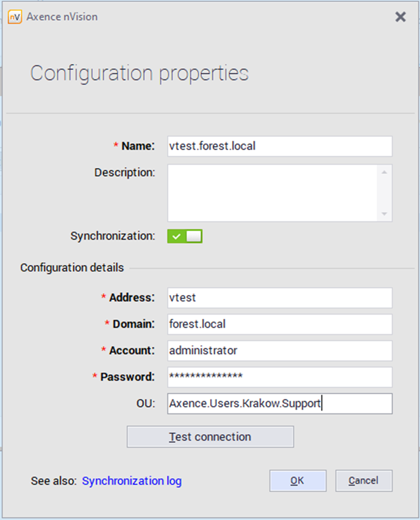Click the Description scrollbar down arrow
420x520 pixels.
coord(384,214)
